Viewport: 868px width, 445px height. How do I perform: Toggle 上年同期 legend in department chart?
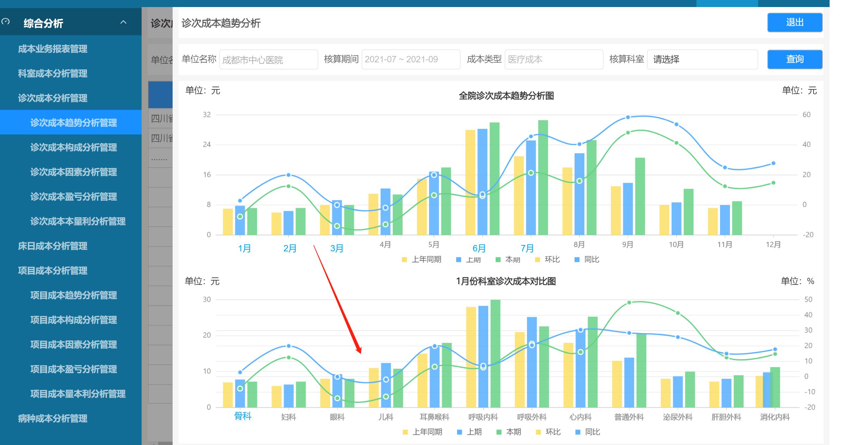click(x=422, y=432)
